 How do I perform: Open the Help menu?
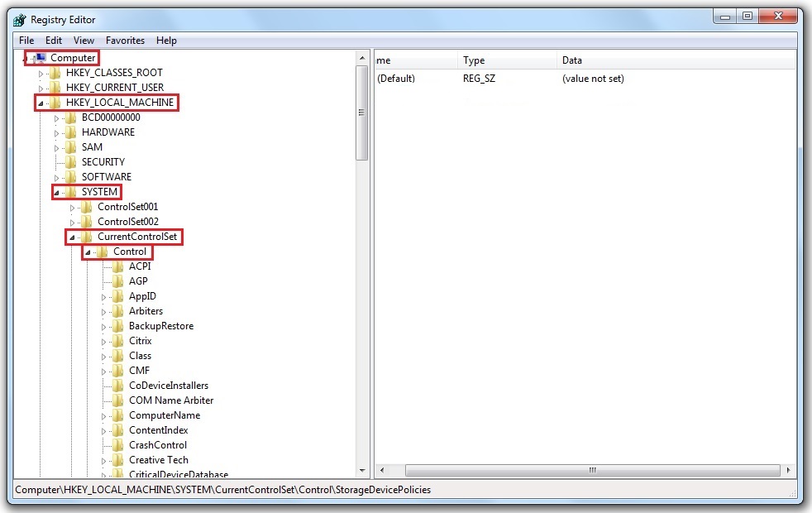pos(166,41)
